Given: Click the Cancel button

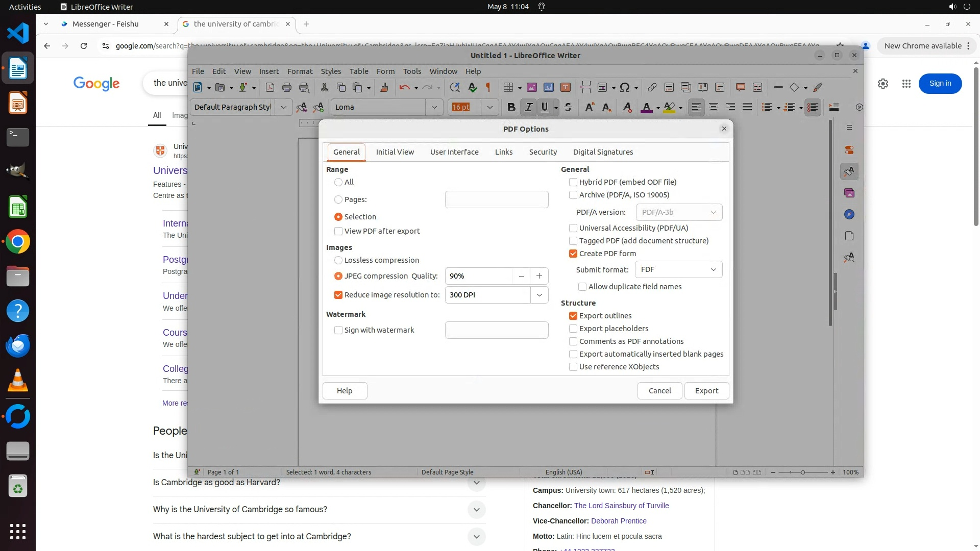Looking at the screenshot, I should tap(659, 391).
